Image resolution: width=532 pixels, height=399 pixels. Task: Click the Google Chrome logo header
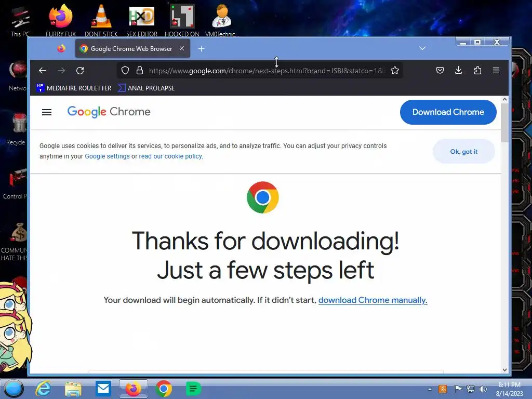[x=109, y=112]
